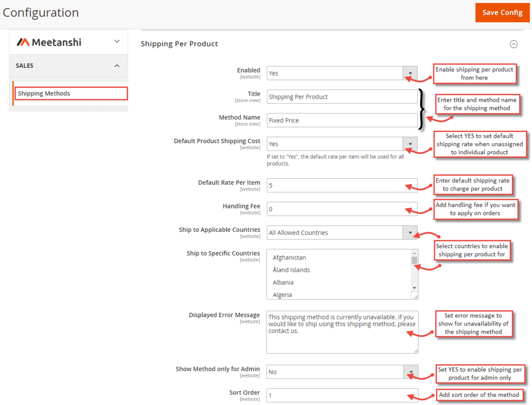
Task: Select Albania in the countries list
Action: pyautogui.click(x=283, y=282)
